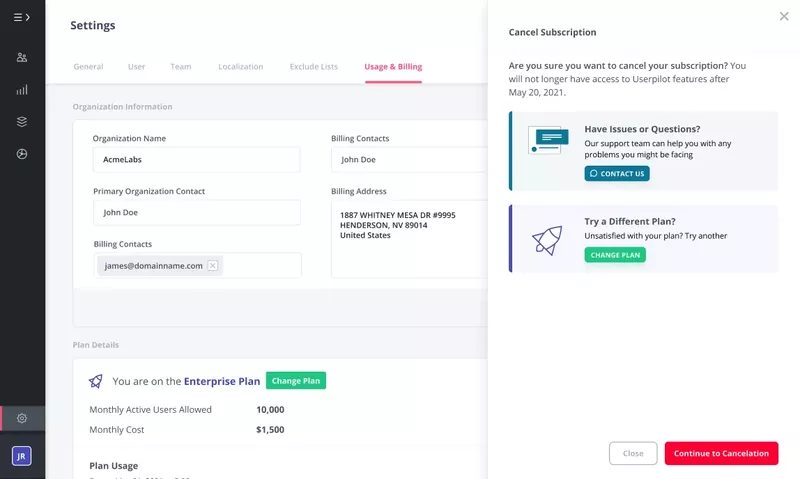800x479 pixels.
Task: Click the 10,000 active users value
Action: coord(270,410)
